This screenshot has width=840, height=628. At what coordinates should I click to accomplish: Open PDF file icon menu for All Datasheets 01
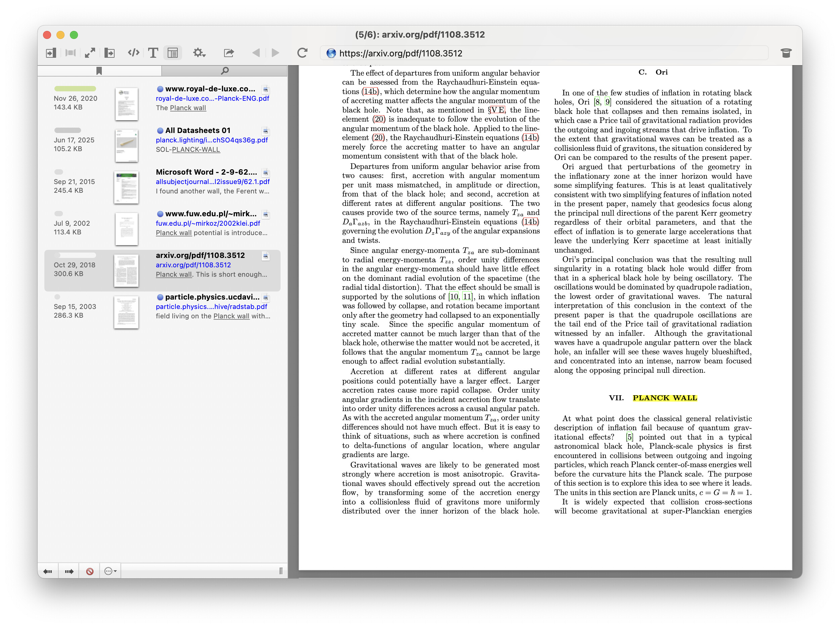tap(265, 131)
